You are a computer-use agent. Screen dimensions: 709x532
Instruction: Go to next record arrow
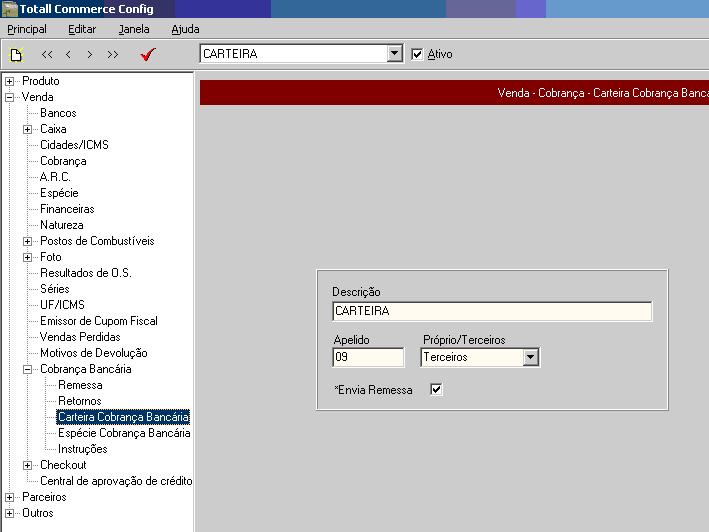pos(90,55)
